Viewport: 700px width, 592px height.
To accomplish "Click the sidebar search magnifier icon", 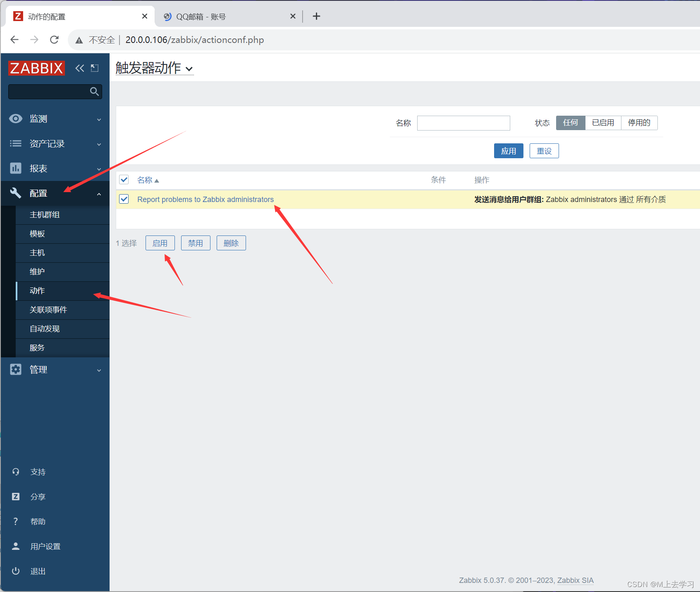I will tap(94, 91).
